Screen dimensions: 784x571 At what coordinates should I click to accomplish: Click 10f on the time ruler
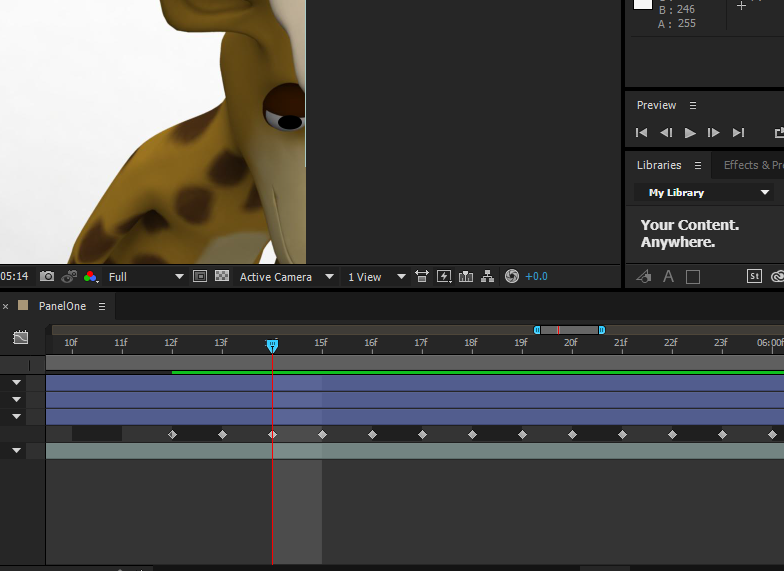pyautogui.click(x=71, y=342)
